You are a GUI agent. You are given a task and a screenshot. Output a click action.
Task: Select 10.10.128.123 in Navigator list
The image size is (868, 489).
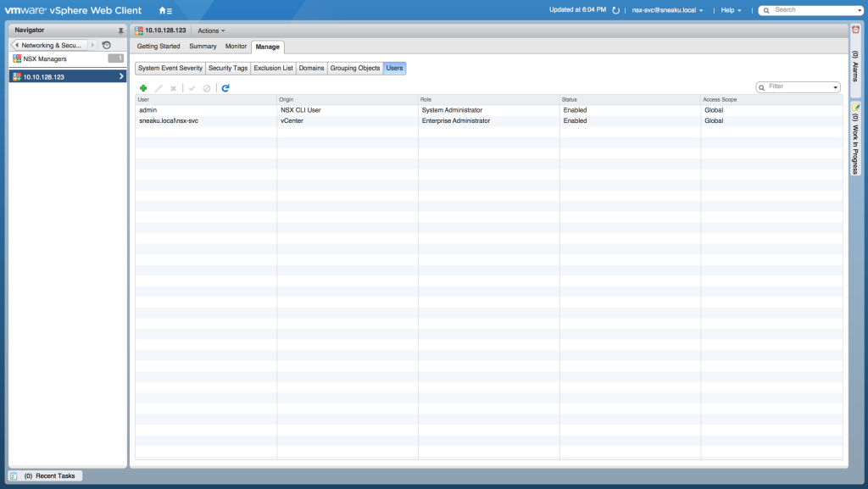coord(68,76)
